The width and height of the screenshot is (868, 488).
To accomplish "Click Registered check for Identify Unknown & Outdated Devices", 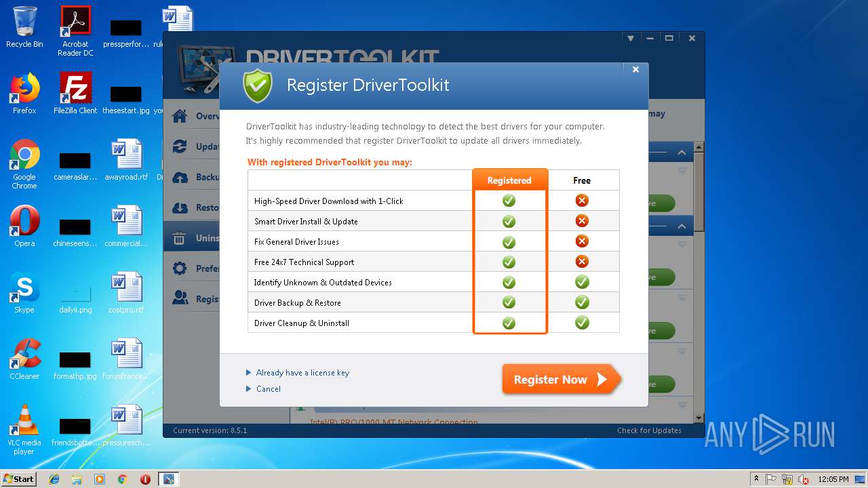I will click(509, 282).
